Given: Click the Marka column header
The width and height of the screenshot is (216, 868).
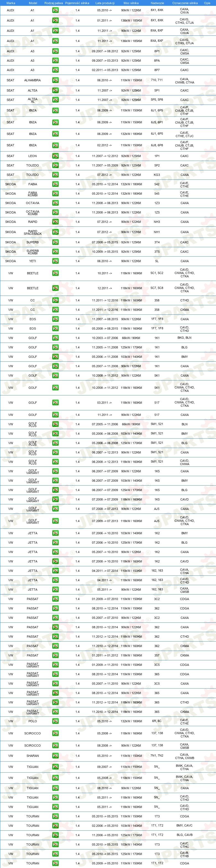Looking at the screenshot, I should click(11, 3).
